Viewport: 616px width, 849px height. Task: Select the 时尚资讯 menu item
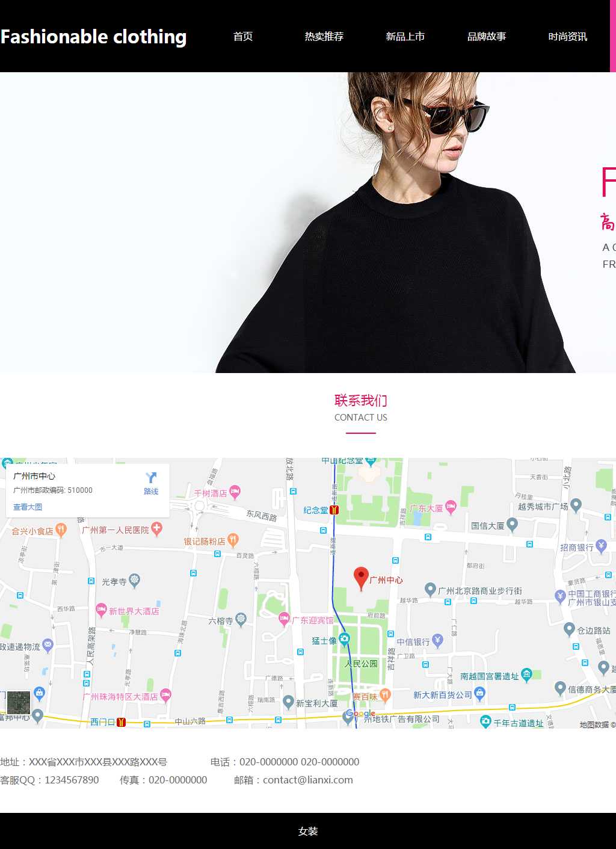[x=568, y=37]
